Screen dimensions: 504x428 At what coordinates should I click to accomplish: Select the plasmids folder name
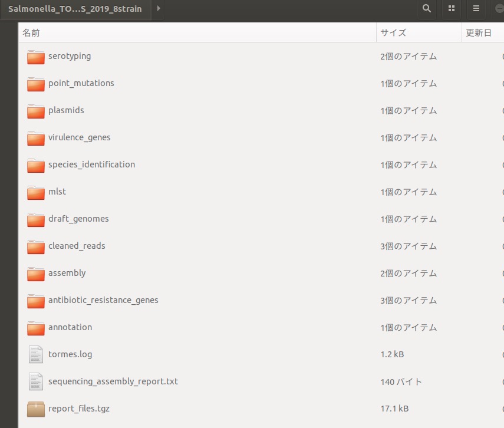(66, 110)
